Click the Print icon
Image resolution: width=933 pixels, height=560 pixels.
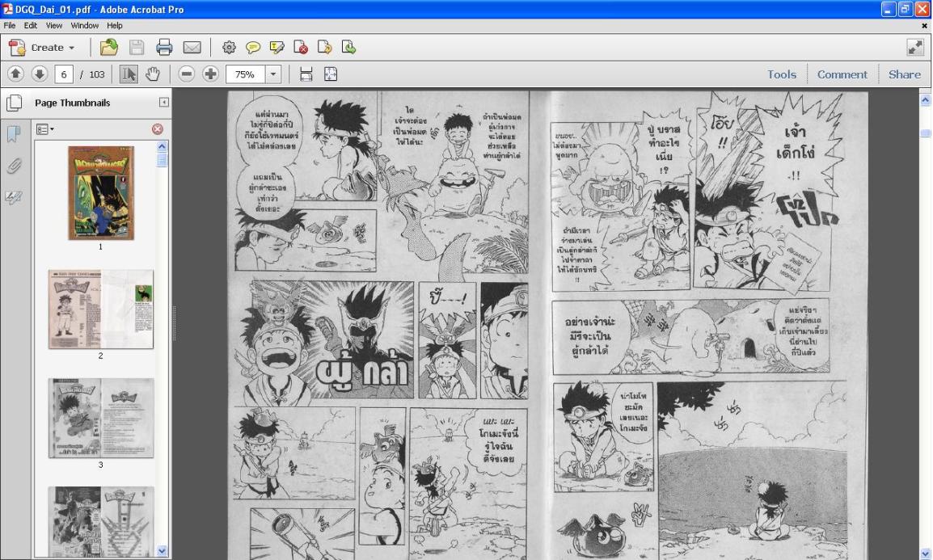(x=164, y=48)
